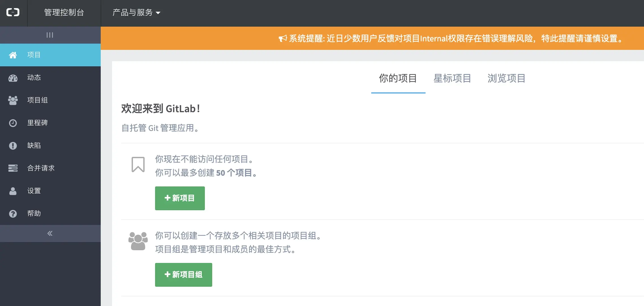Click the question mark icon beside 帮助
Image resolution: width=644 pixels, height=306 pixels.
coord(13,214)
